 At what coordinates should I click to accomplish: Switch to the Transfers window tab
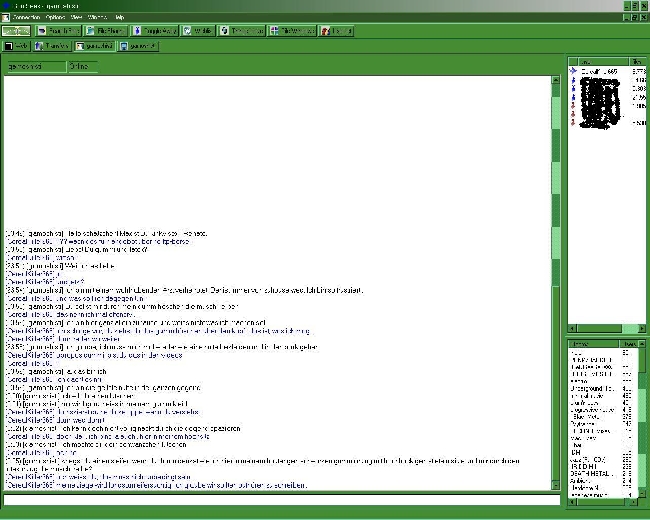[52, 46]
